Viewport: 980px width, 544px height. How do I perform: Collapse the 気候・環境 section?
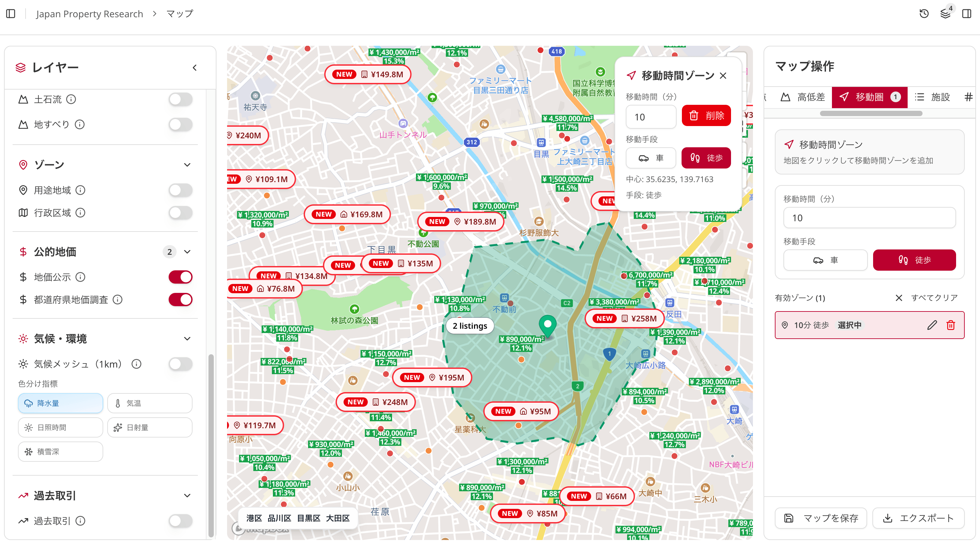coord(187,338)
